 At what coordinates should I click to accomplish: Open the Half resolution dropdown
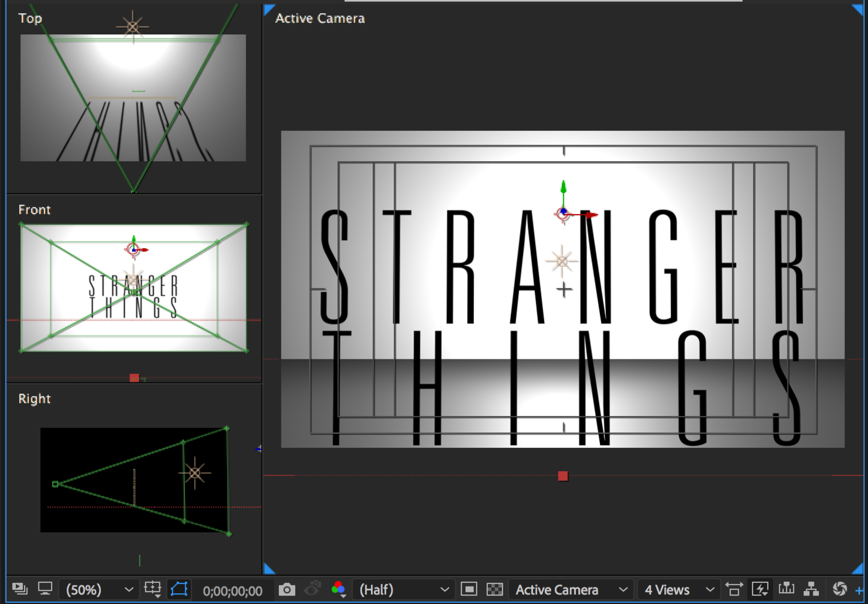(x=403, y=590)
